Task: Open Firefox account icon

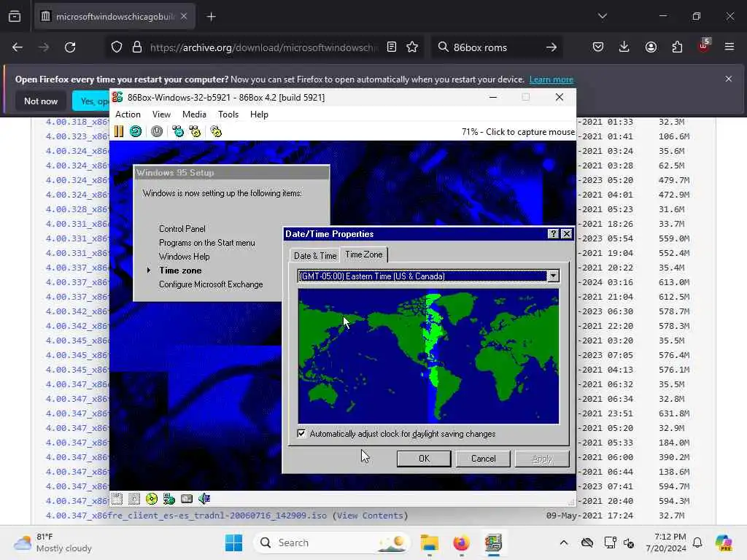Action: 651,47
